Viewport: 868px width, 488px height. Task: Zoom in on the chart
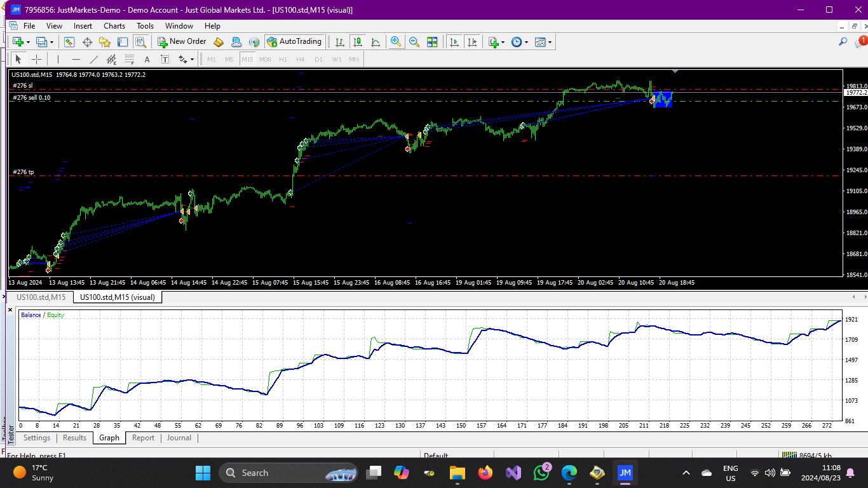click(x=396, y=42)
